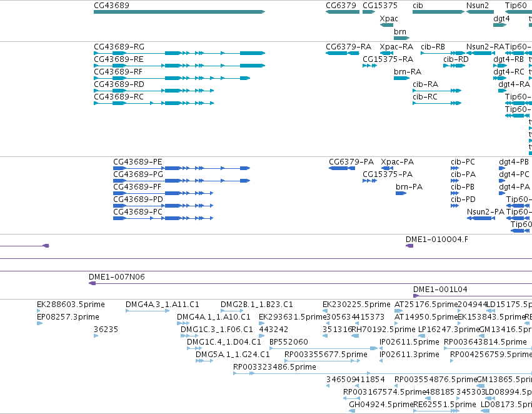Click the cib-PC protein feature
Viewport: 532px width, 414px height.
(454, 168)
